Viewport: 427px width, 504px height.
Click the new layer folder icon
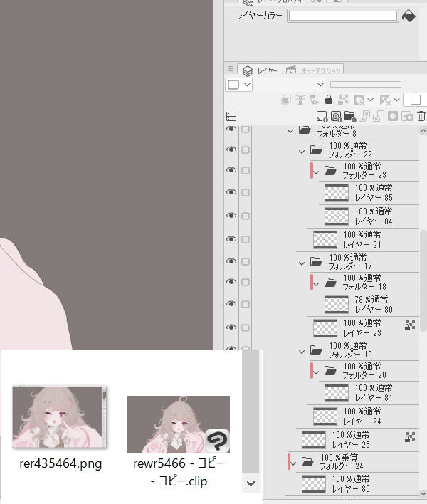point(350,116)
